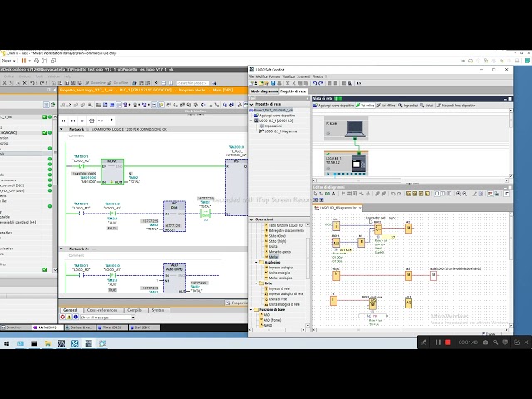Click Aggiungi nuovo dispositivo in network view toolbar
Image resolution: width=532 pixels, height=399 pixels.
pos(333,106)
